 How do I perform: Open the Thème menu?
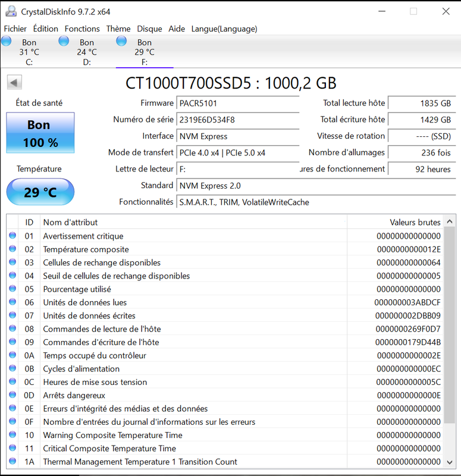coord(118,29)
